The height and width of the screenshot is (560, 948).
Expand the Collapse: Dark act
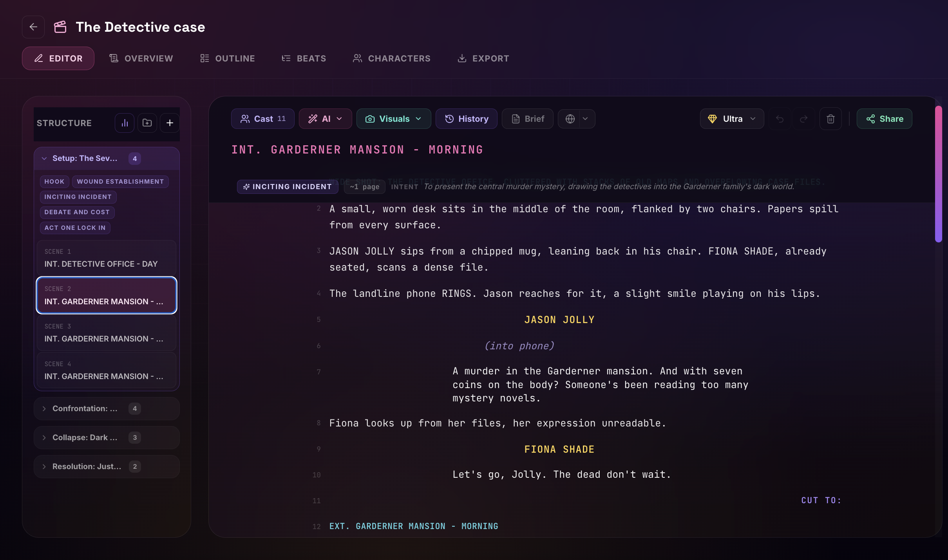pos(107,437)
